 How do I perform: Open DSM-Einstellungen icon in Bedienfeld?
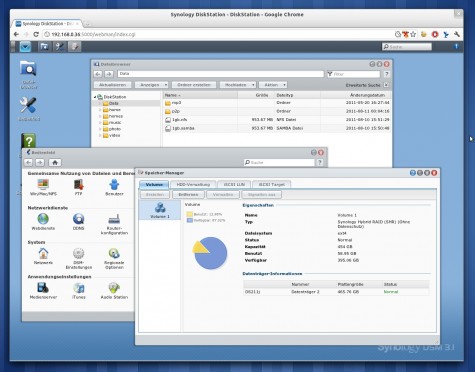click(x=79, y=258)
